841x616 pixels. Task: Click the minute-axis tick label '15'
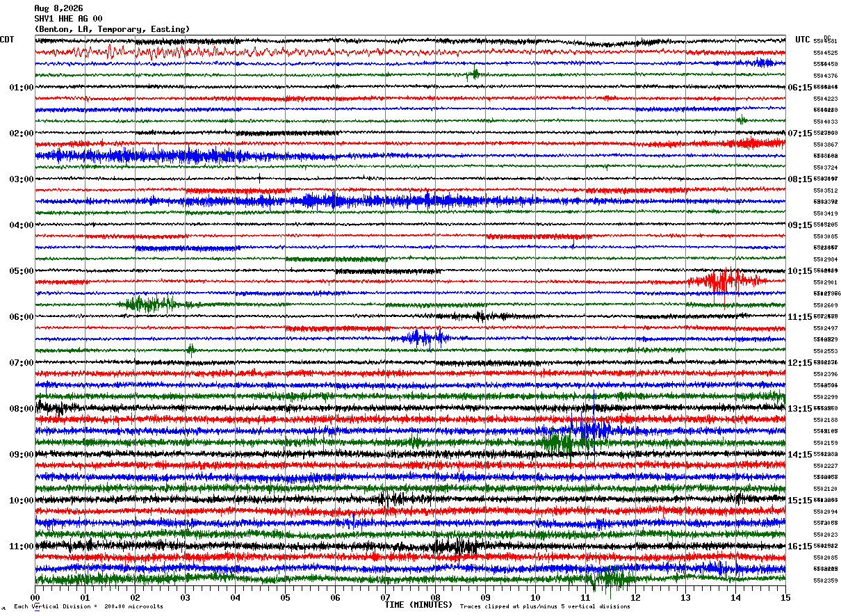pos(785,597)
